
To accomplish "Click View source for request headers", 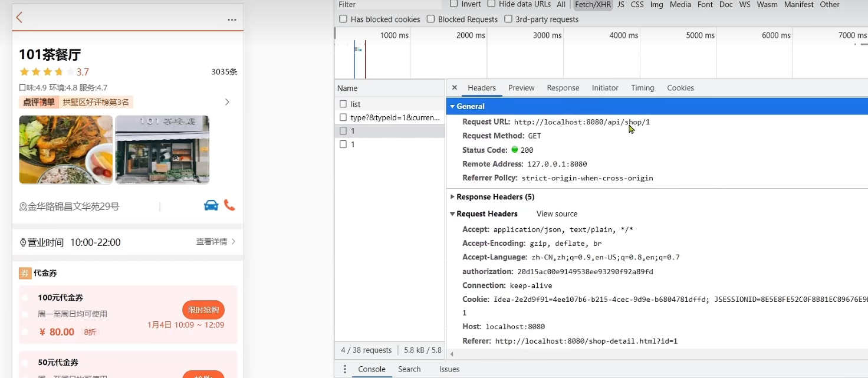I will point(557,214).
